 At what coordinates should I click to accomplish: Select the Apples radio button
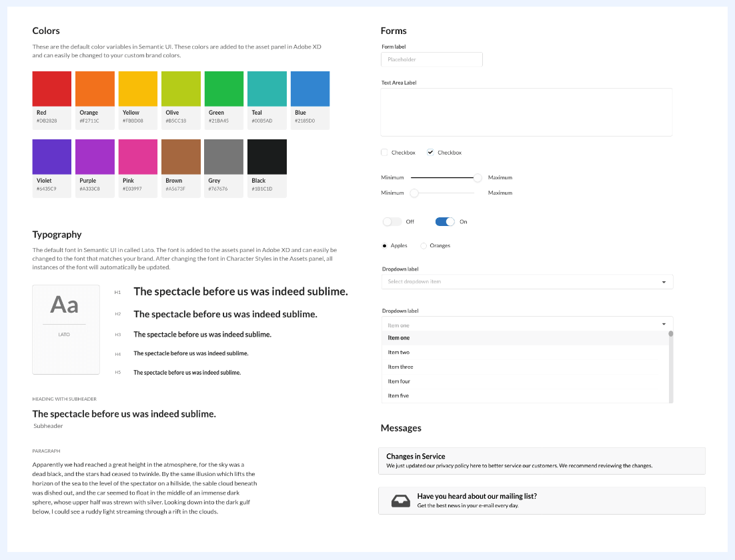(x=385, y=246)
